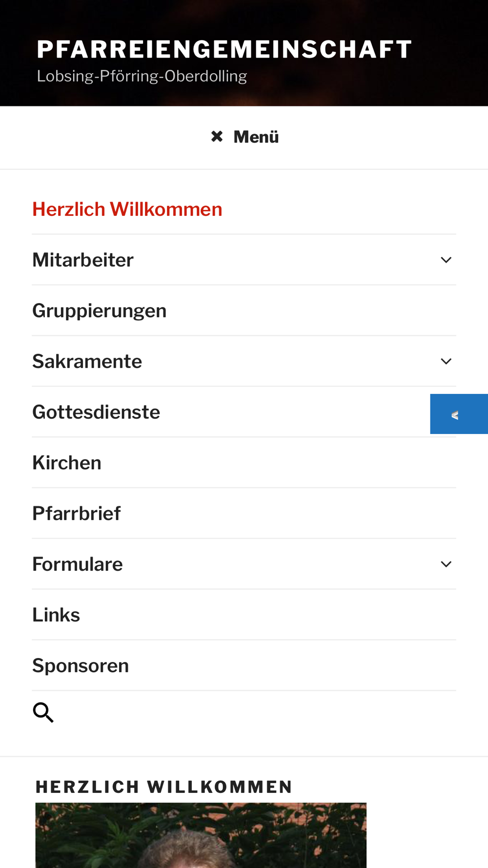The image size is (488, 868).
Task: Expand the Mitarbeiter submenu chevron
Action: point(446,260)
